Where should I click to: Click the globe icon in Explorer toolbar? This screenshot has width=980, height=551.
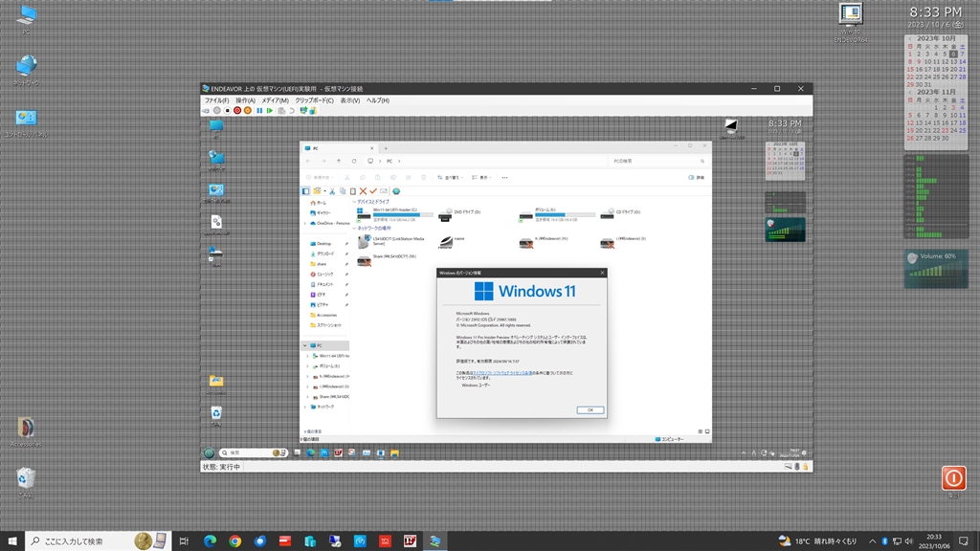396,191
